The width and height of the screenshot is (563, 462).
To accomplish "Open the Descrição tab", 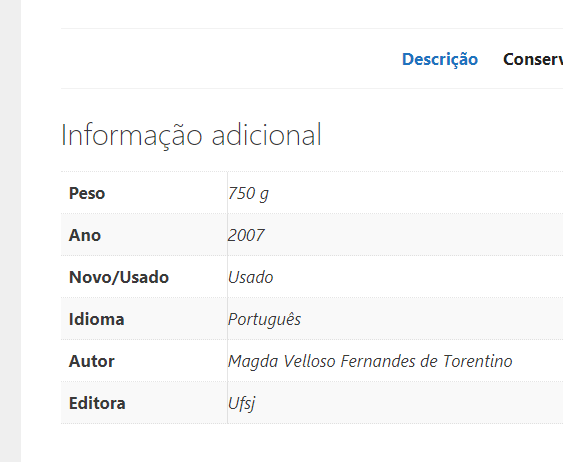I will click(x=440, y=60).
